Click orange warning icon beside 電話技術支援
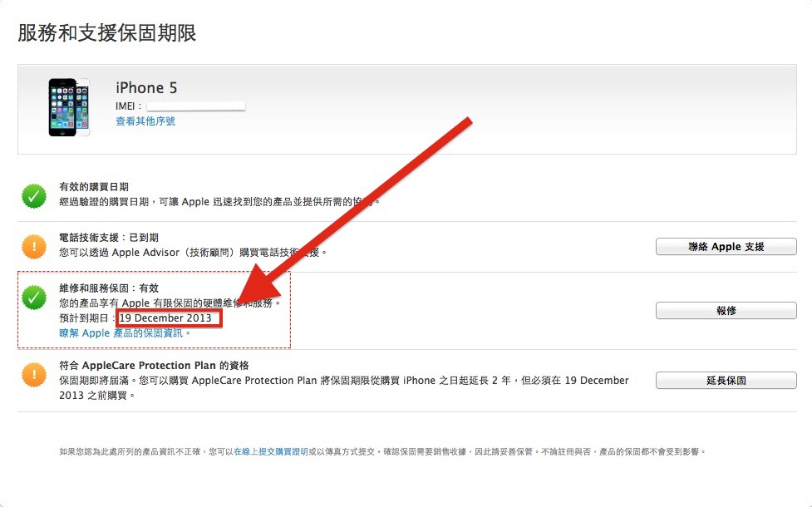 tap(34, 247)
